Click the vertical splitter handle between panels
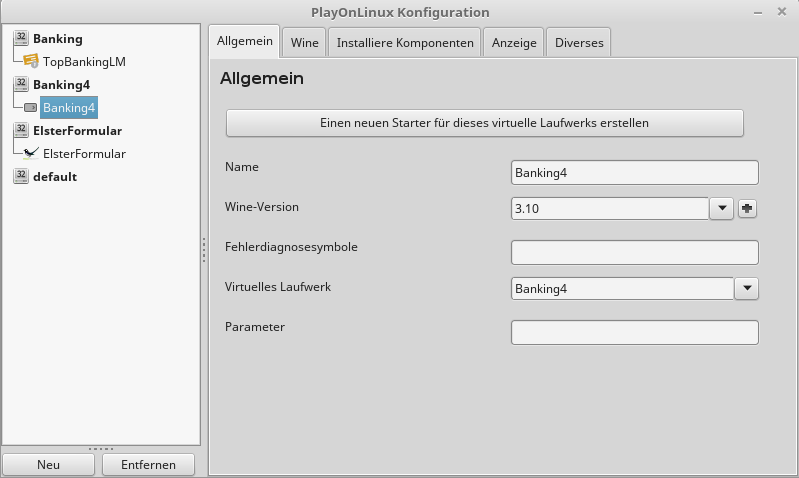Screen dimensions: 799x478 (204, 250)
